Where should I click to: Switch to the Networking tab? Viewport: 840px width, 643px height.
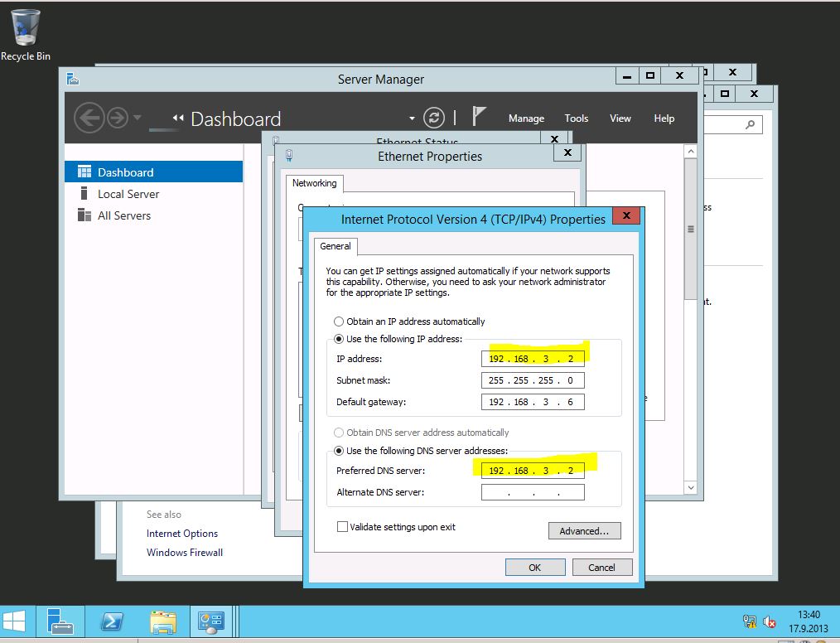315,183
